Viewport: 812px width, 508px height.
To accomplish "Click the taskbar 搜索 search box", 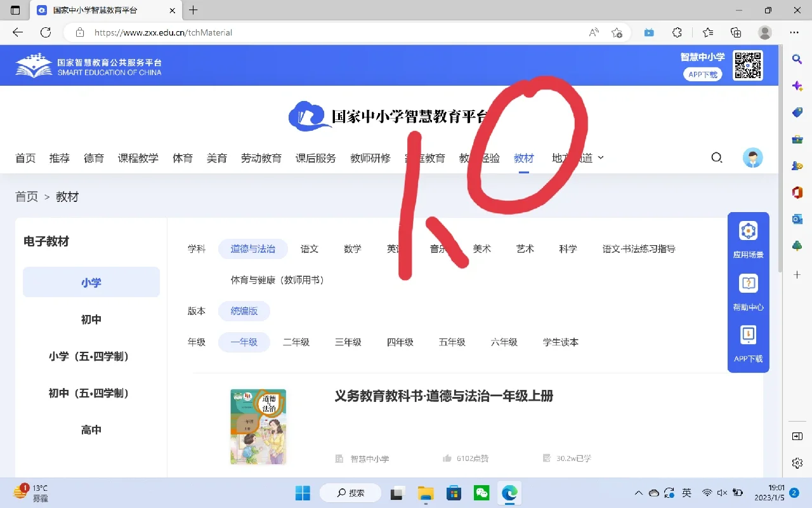I will pos(351,493).
